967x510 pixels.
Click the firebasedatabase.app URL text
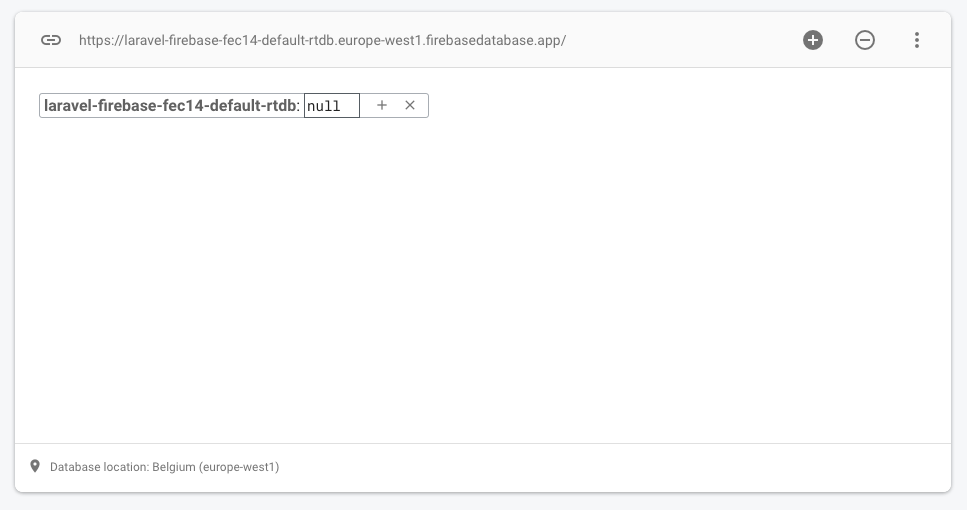322,41
